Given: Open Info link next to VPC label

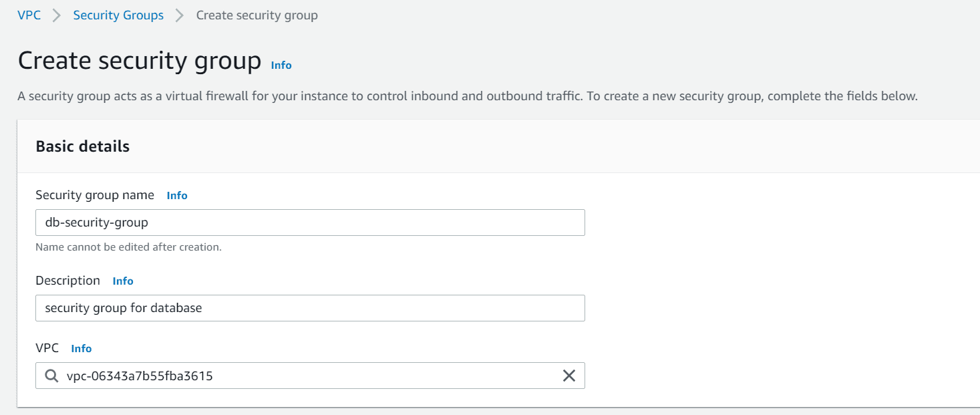Looking at the screenshot, I should (x=81, y=348).
